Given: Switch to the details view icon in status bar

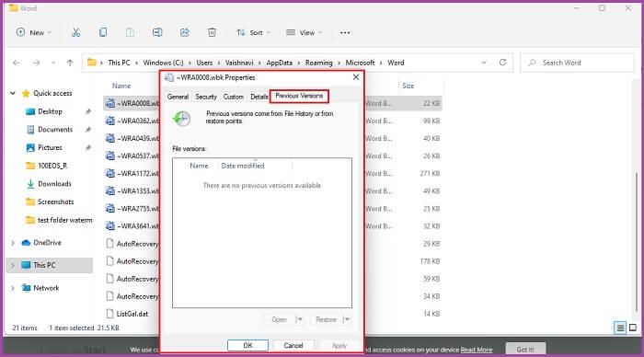Looking at the screenshot, I should coord(620,328).
